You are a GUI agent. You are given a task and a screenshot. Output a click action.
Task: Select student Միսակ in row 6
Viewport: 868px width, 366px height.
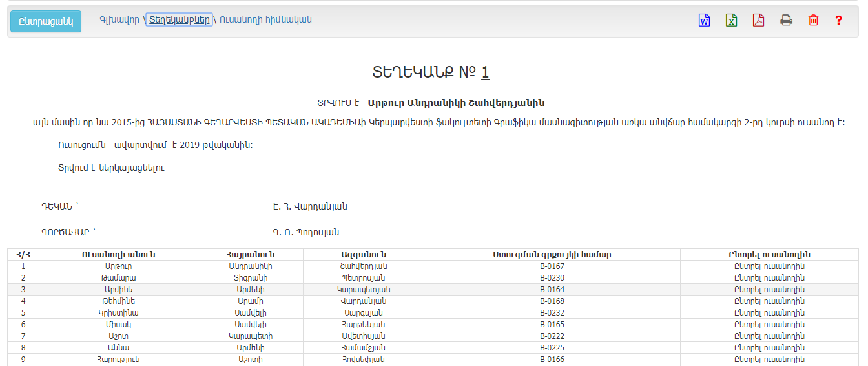(x=769, y=325)
